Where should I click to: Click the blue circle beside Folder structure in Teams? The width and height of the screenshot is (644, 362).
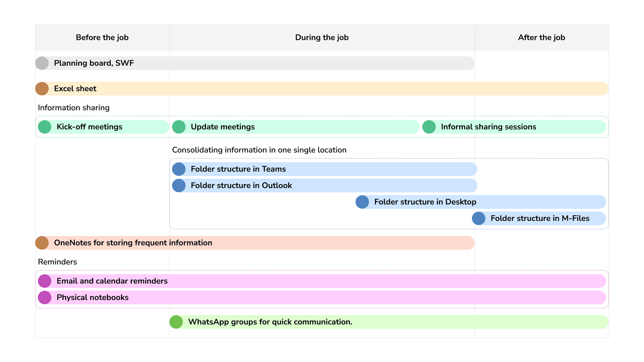pyautogui.click(x=179, y=169)
